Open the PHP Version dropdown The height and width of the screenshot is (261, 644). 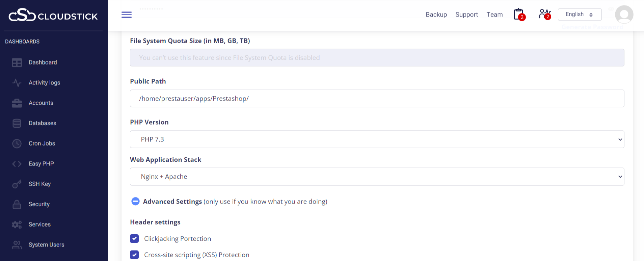coord(377,139)
